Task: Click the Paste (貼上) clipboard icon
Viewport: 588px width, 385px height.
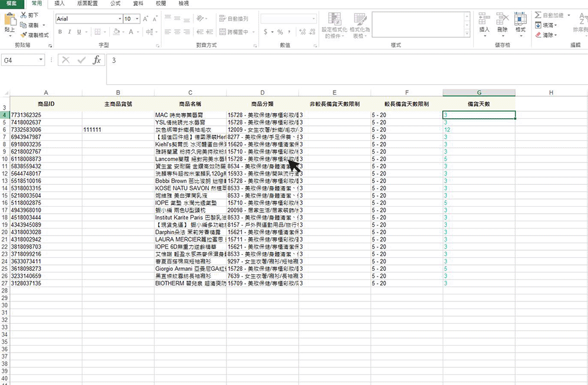Action: click(x=10, y=20)
